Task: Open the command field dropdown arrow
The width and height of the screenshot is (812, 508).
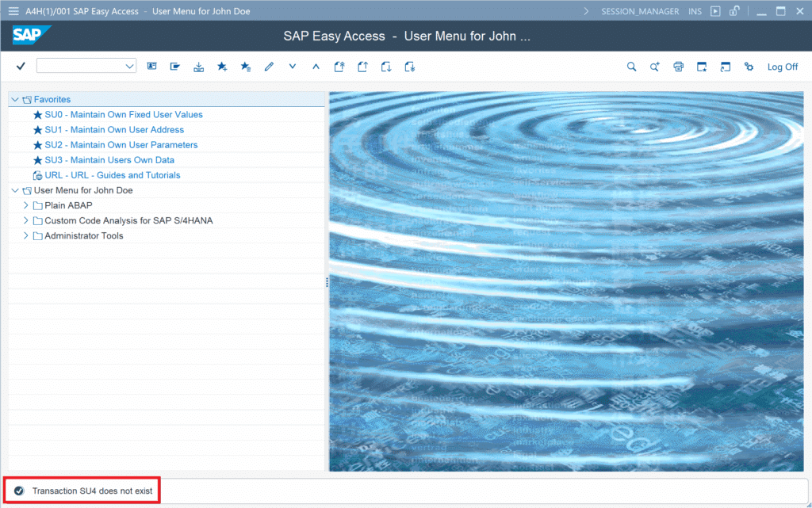Action: (x=130, y=67)
